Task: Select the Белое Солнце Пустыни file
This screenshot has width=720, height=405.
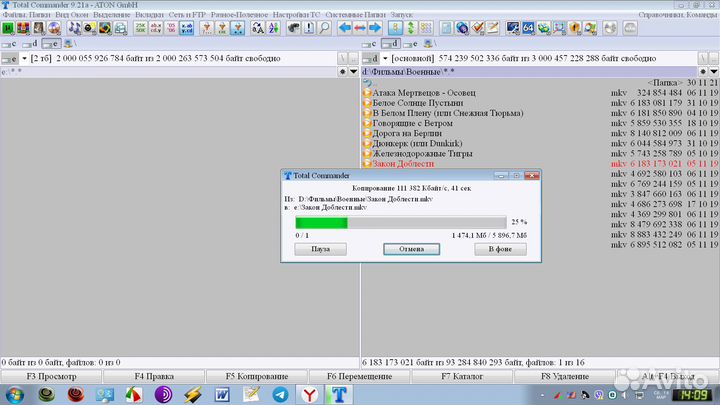Action: pyautogui.click(x=417, y=103)
